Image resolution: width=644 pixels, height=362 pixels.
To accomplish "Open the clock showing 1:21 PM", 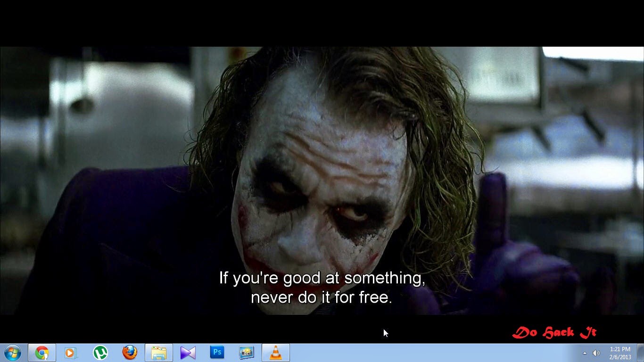I will (x=620, y=353).
